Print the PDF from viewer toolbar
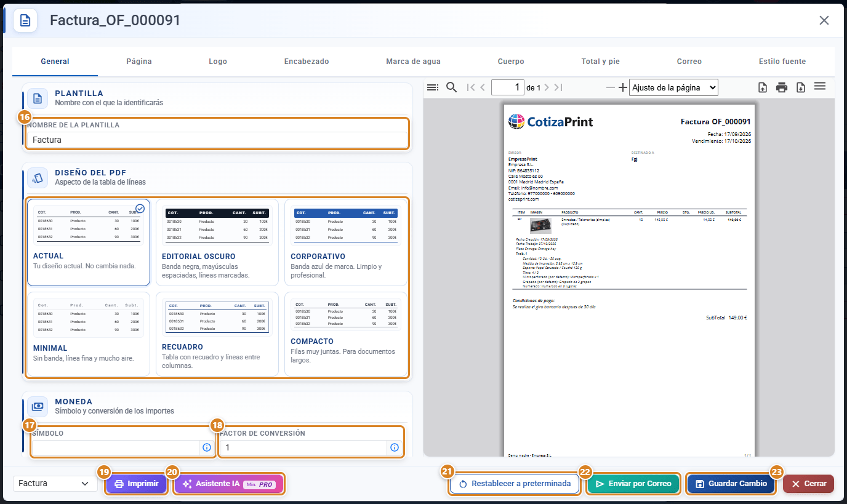 782,87
